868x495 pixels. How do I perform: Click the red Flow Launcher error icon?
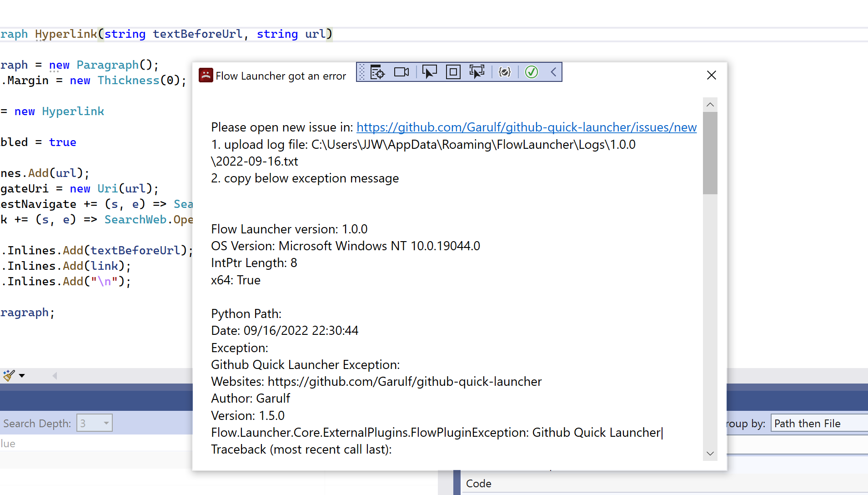[206, 75]
